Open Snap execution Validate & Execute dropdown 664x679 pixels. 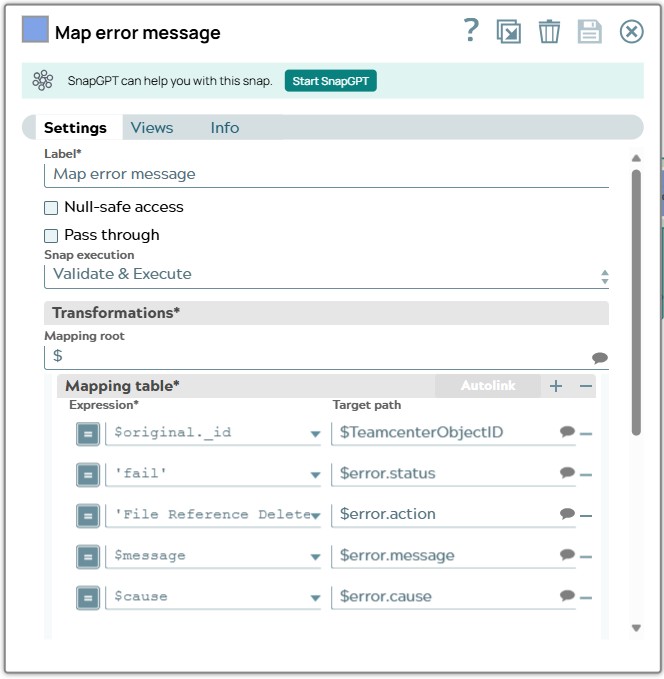click(327, 276)
